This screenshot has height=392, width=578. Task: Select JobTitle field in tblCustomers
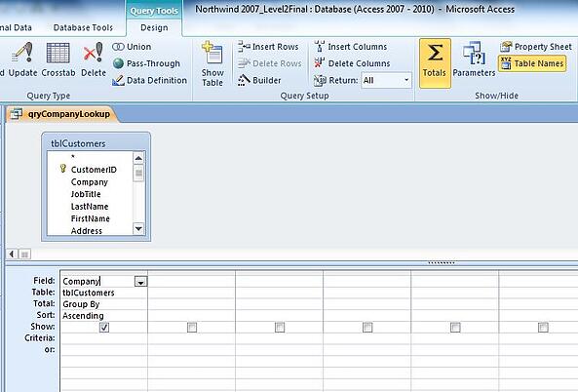(x=86, y=194)
